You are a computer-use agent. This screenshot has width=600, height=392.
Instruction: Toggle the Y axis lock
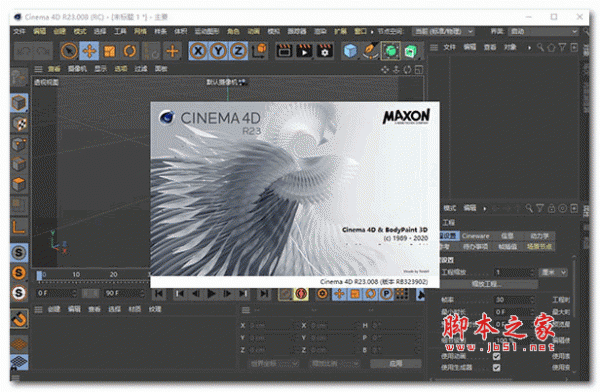tap(218, 51)
